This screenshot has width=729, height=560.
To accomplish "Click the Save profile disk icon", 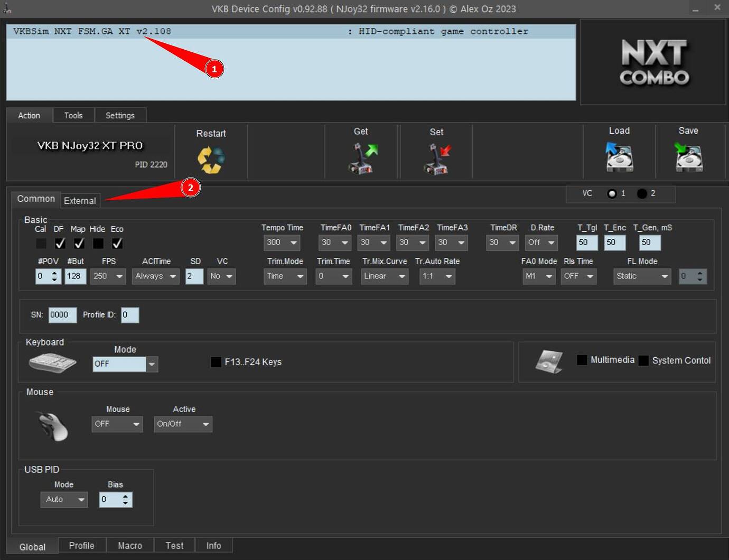I will 688,157.
